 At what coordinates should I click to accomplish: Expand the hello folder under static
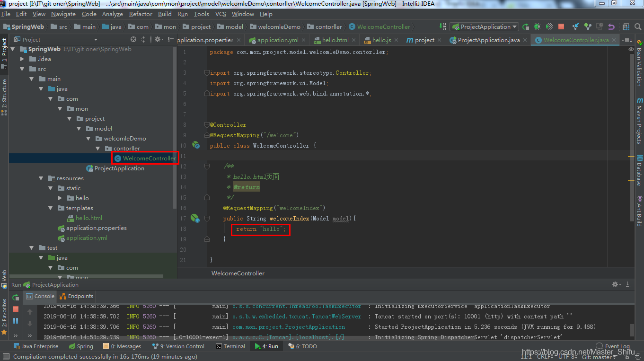click(60, 198)
